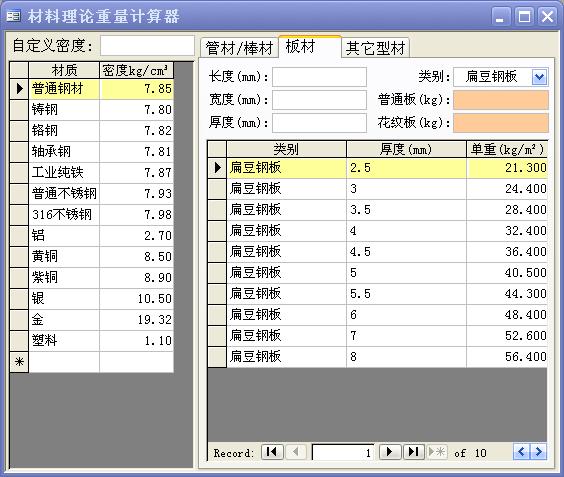Open the 类别 dropdown arrow
The width and height of the screenshot is (564, 477).
click(x=540, y=77)
